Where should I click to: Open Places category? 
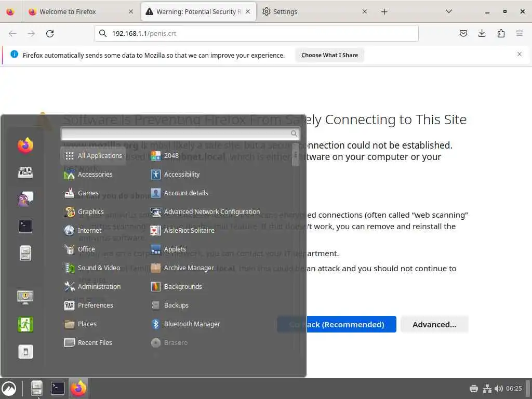point(81,324)
